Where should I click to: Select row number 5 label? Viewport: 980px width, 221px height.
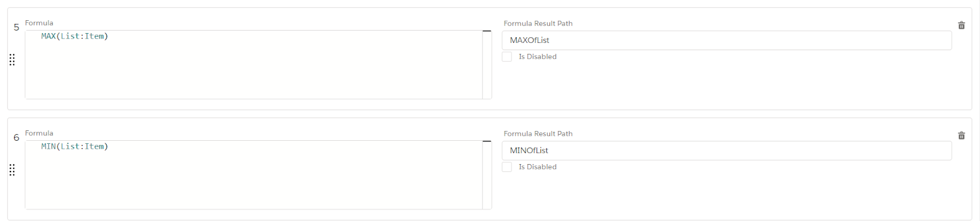click(17, 28)
